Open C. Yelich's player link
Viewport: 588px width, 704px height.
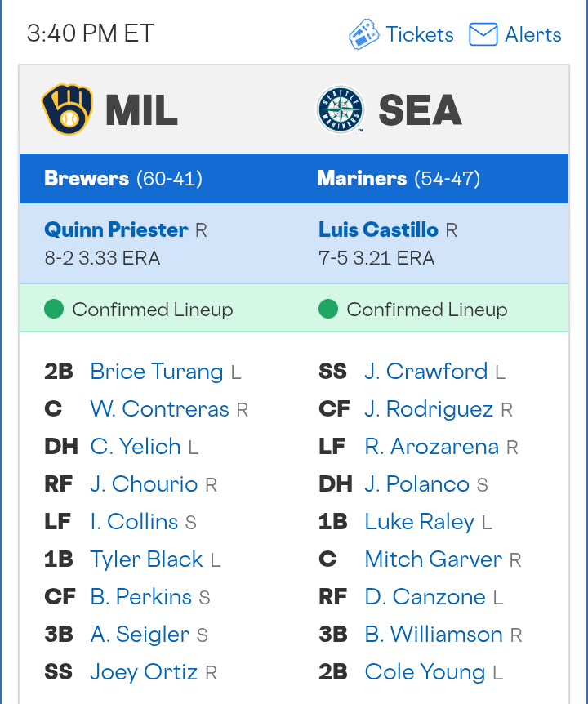coord(136,447)
